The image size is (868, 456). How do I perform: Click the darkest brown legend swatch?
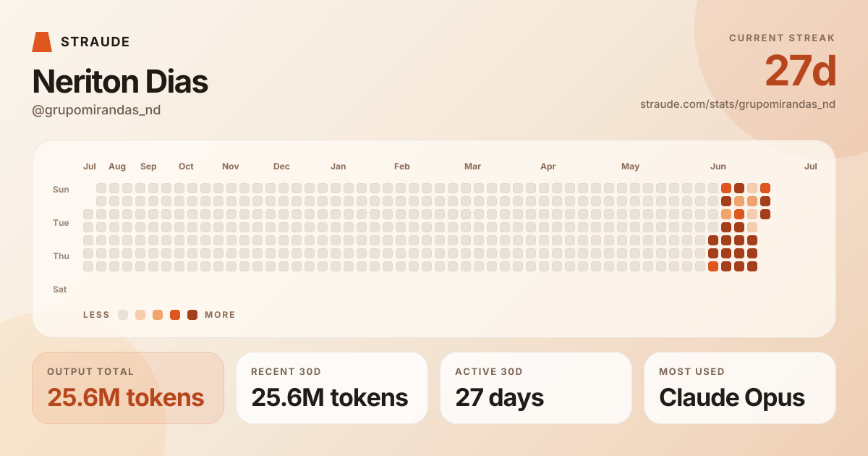[x=192, y=315]
